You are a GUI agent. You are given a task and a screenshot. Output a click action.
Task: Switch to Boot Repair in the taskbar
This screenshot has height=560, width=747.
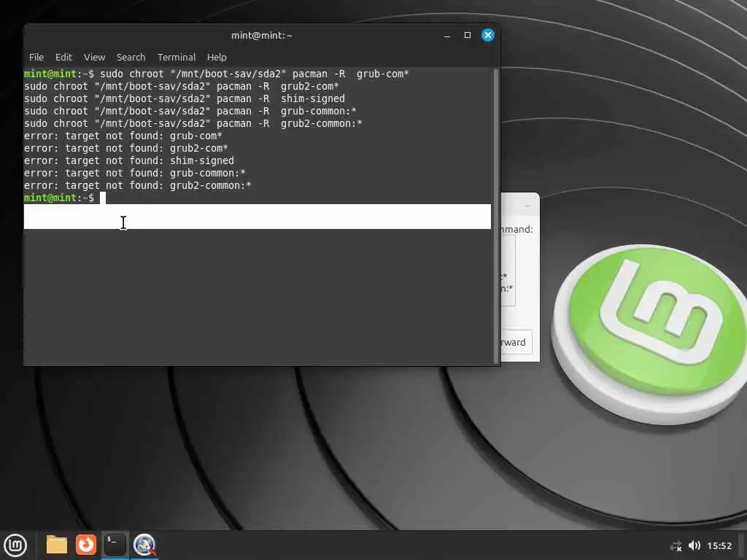(x=144, y=545)
